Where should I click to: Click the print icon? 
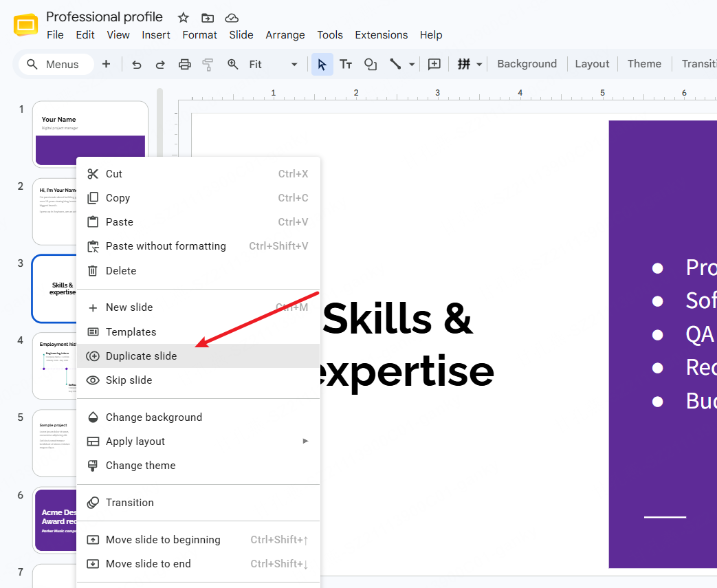pyautogui.click(x=184, y=65)
